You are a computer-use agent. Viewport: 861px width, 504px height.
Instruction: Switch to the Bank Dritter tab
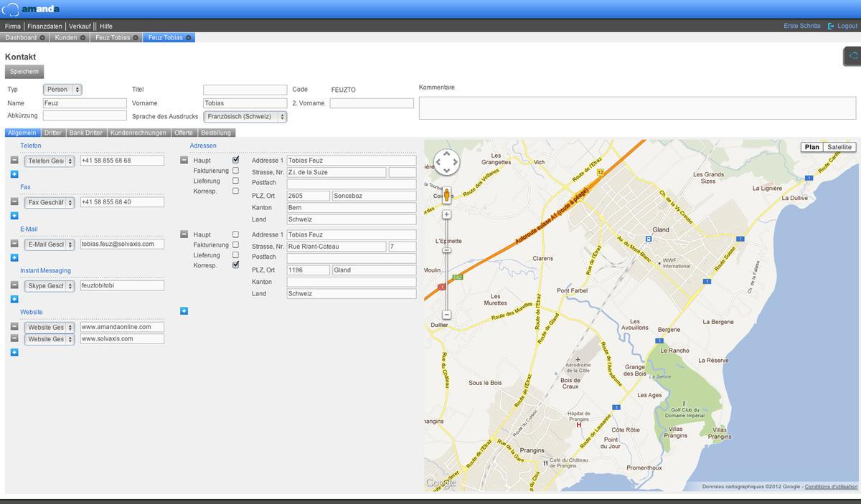point(86,133)
